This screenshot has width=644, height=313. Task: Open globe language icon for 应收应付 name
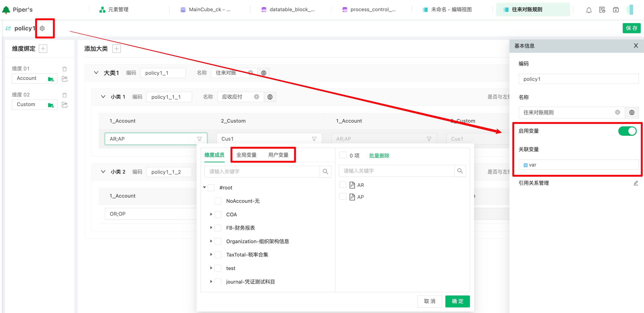(270, 97)
